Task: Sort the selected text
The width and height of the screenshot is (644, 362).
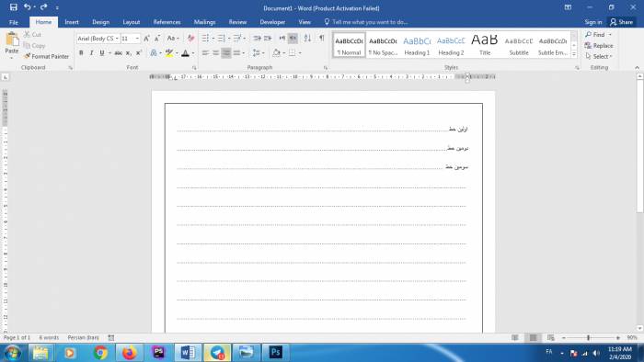Action: (x=307, y=38)
